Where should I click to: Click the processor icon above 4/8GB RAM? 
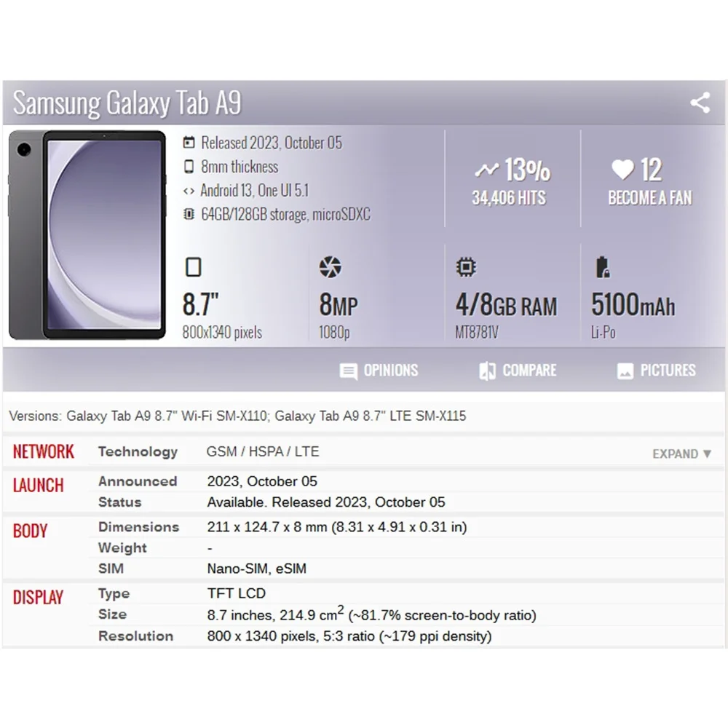[x=466, y=267]
